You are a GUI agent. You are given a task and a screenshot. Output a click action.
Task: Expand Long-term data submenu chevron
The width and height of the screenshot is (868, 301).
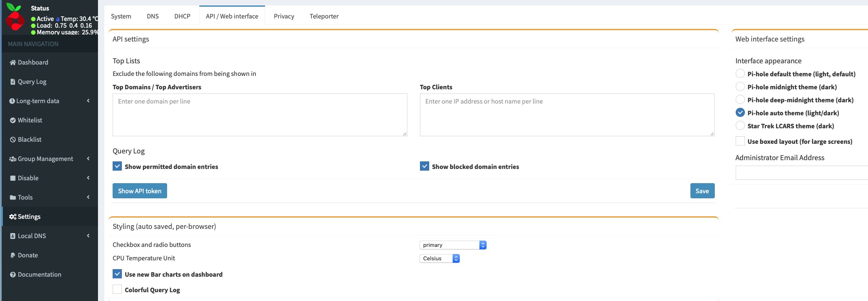pos(88,101)
